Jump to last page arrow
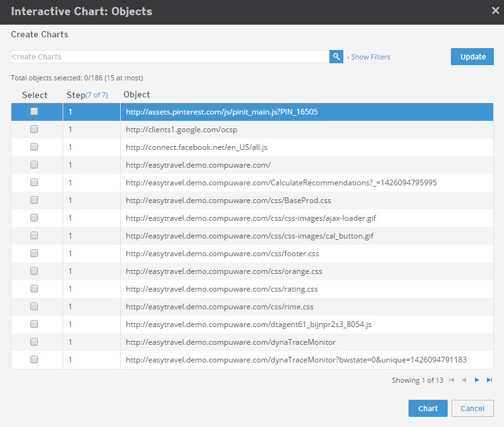This screenshot has height=427, width=504. (x=489, y=380)
